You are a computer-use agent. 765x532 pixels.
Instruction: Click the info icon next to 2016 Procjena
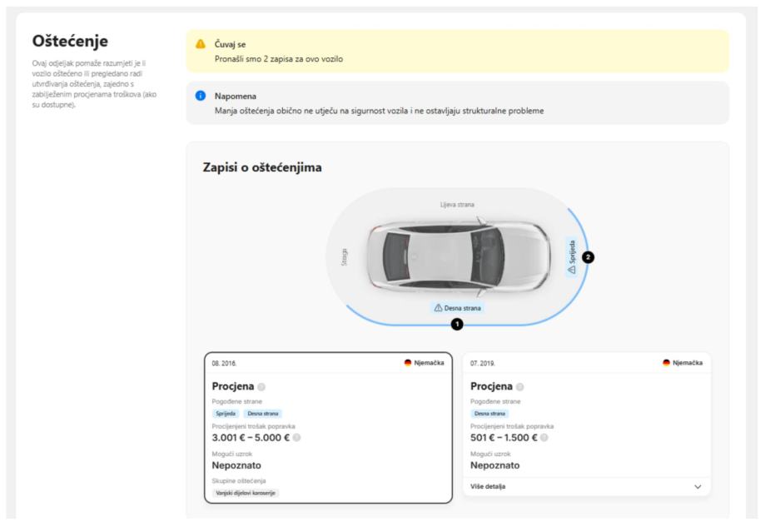[261, 387]
